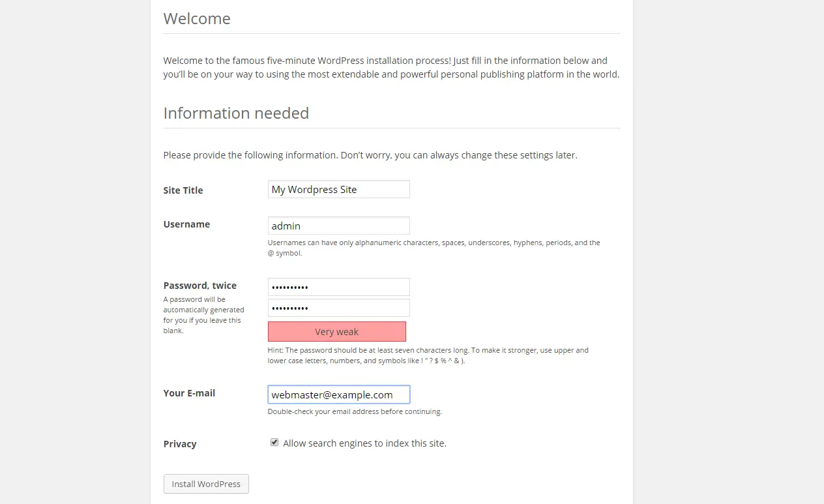Uncheck Allow search engines to index checkbox
The width and height of the screenshot is (824, 504).
pyautogui.click(x=274, y=442)
